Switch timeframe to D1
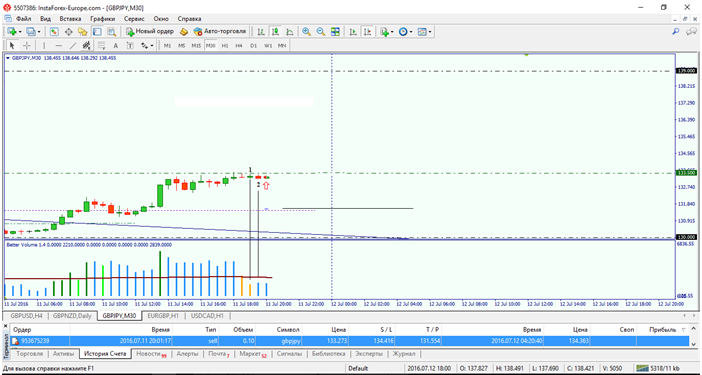The width and height of the screenshot is (702, 375). [x=253, y=46]
